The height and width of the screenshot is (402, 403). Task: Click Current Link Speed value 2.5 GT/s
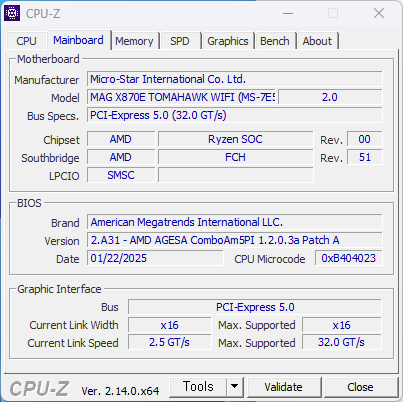(169, 342)
